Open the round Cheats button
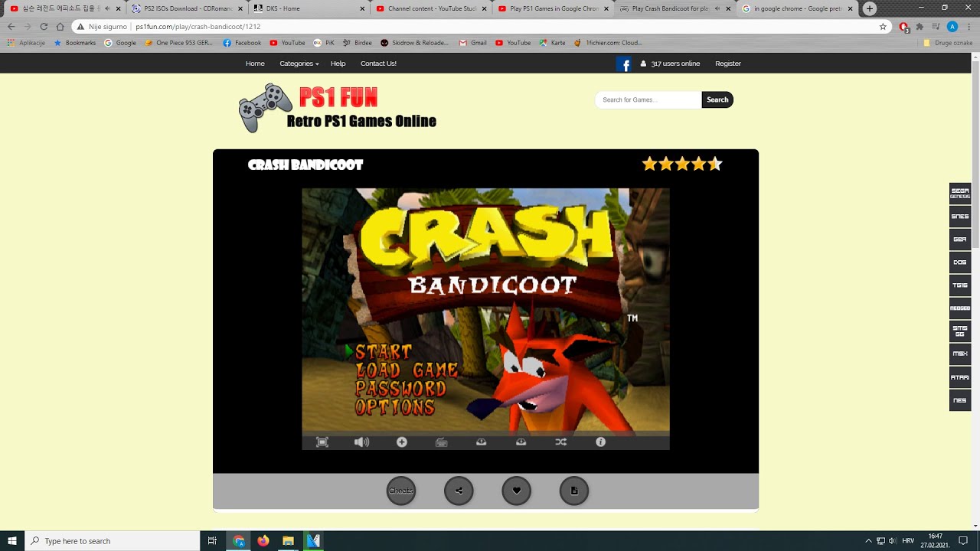The image size is (980, 551). pos(401,491)
